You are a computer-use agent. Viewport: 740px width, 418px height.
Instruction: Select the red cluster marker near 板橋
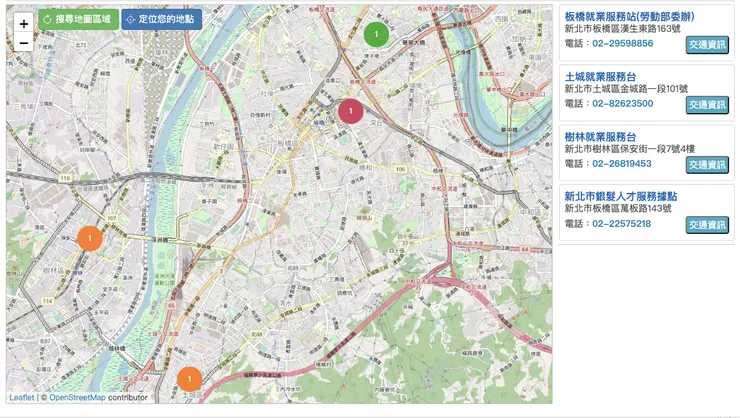coord(351,111)
